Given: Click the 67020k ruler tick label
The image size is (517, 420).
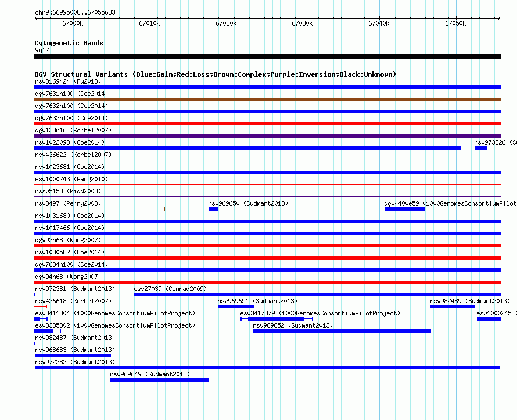Looking at the screenshot, I should 226,23.
